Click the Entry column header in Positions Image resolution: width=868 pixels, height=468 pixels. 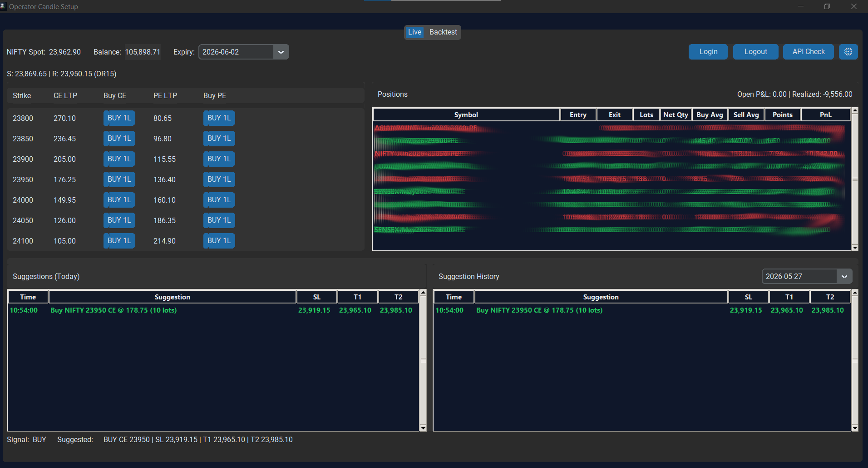pyautogui.click(x=578, y=115)
